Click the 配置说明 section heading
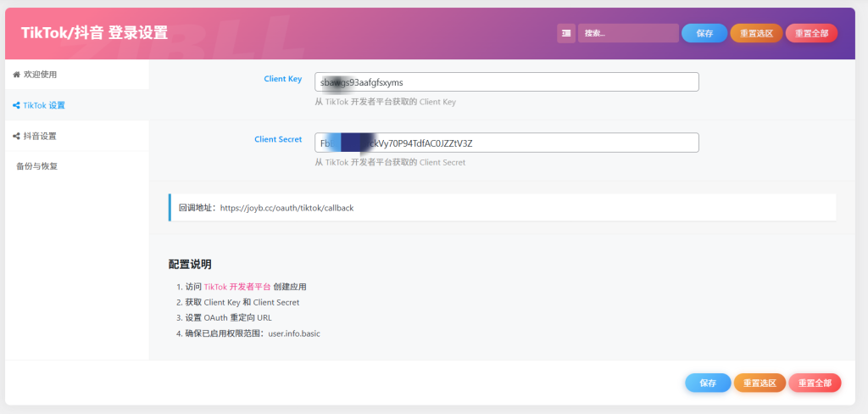868x414 pixels. (190, 265)
